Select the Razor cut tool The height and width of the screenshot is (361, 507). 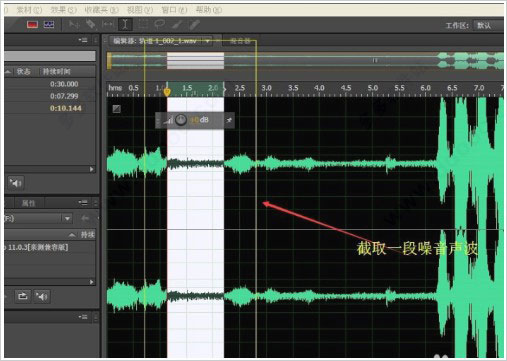(x=91, y=24)
